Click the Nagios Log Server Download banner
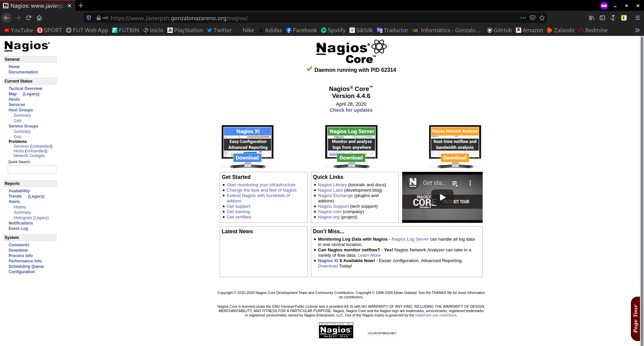Image resolution: width=644 pixels, height=346 pixels. tap(351, 147)
